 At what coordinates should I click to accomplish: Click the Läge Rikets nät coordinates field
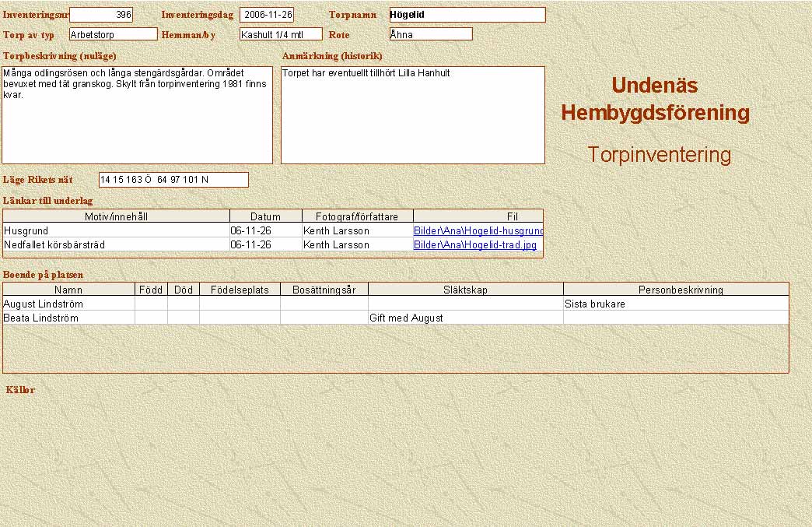point(173,180)
